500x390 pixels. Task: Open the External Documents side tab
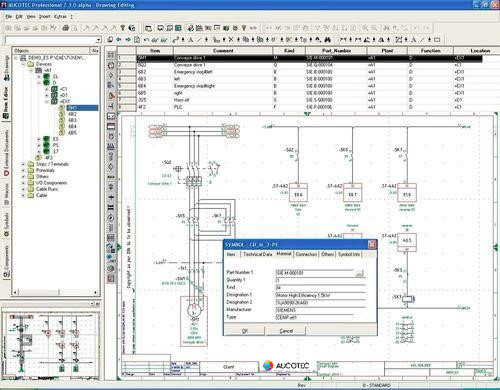(6, 153)
